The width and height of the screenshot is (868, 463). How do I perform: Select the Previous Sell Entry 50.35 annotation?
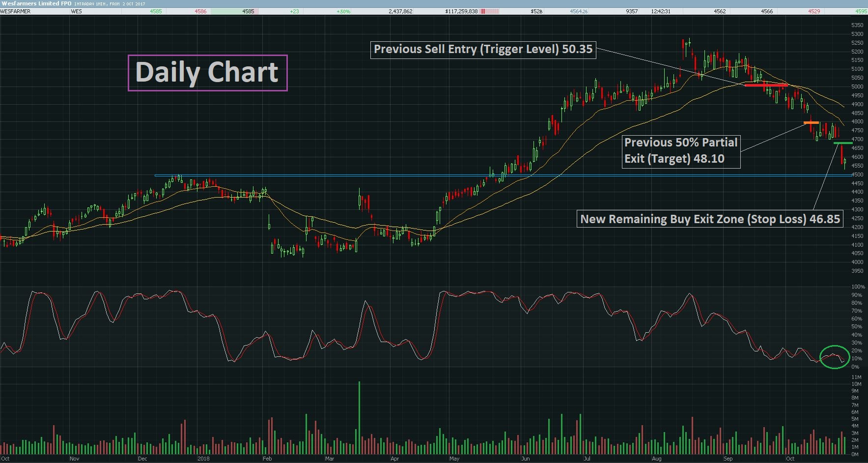(x=483, y=49)
